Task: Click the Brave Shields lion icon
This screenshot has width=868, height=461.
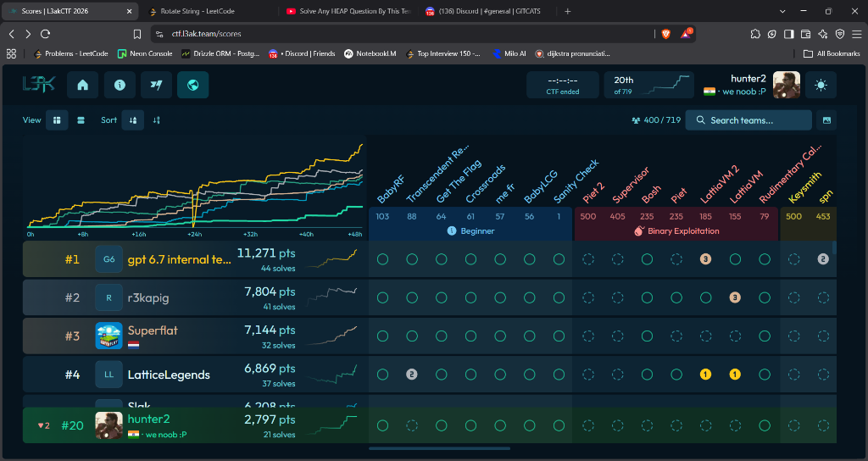Action: 666,34
